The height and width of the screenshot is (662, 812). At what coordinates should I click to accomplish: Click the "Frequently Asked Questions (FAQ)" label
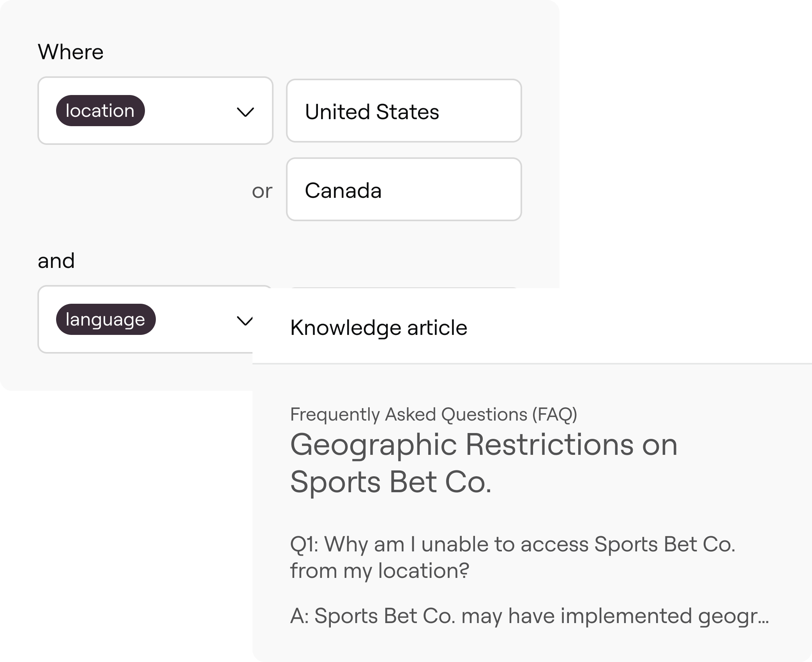[x=433, y=414]
